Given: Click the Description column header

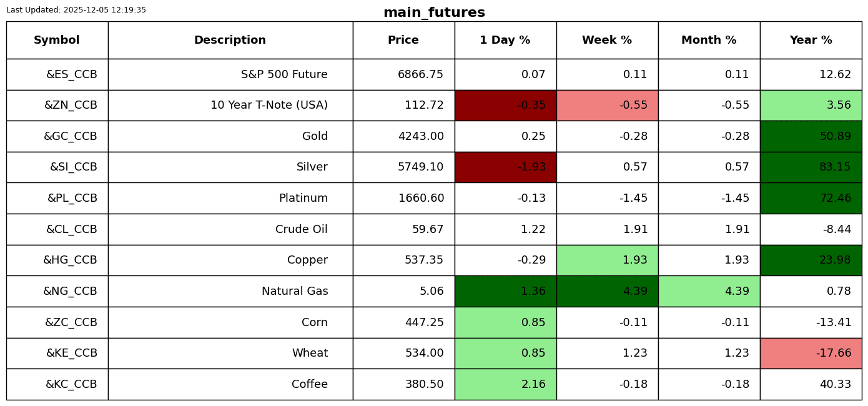Looking at the screenshot, I should pos(230,41).
